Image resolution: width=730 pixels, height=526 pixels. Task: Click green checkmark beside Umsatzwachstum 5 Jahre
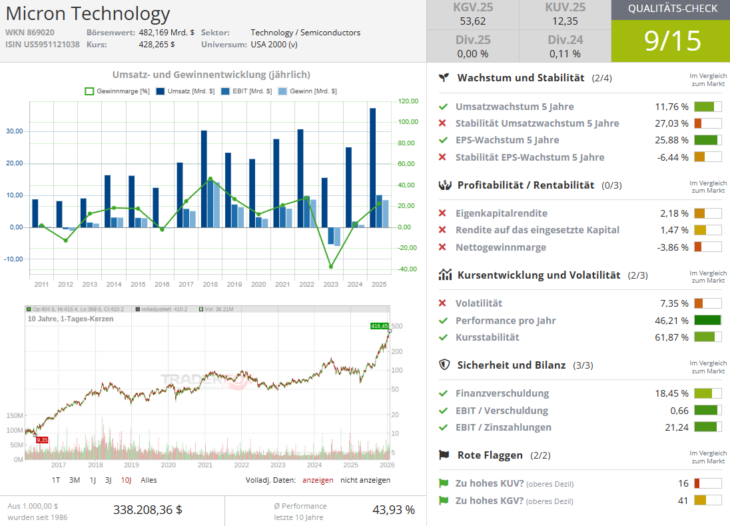443,106
